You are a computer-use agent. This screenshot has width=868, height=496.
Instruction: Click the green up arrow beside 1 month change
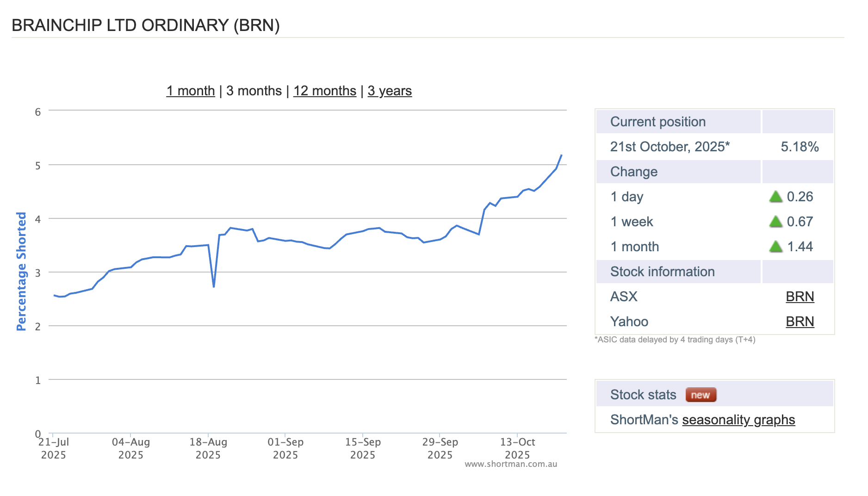tap(775, 247)
